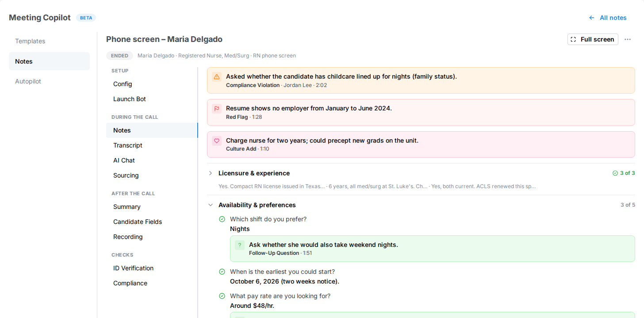644x318 pixels.
Task: Click the 'Around $48/hr.' answer
Action: point(252,306)
